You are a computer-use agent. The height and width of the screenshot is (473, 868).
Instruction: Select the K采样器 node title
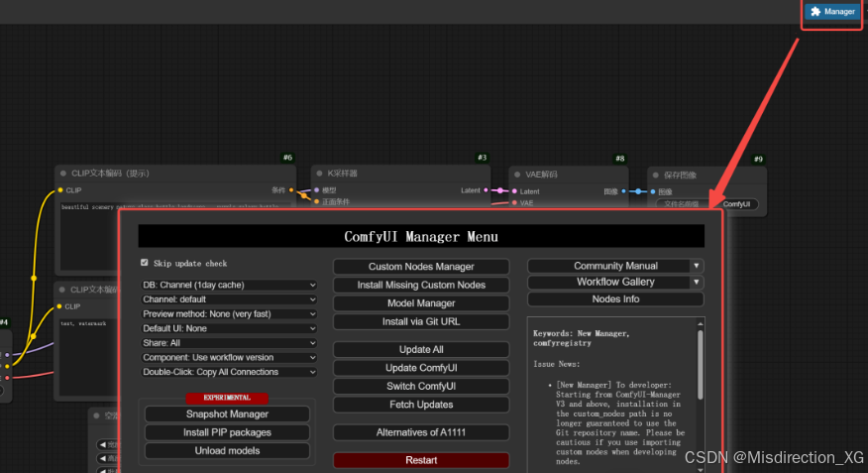342,174
